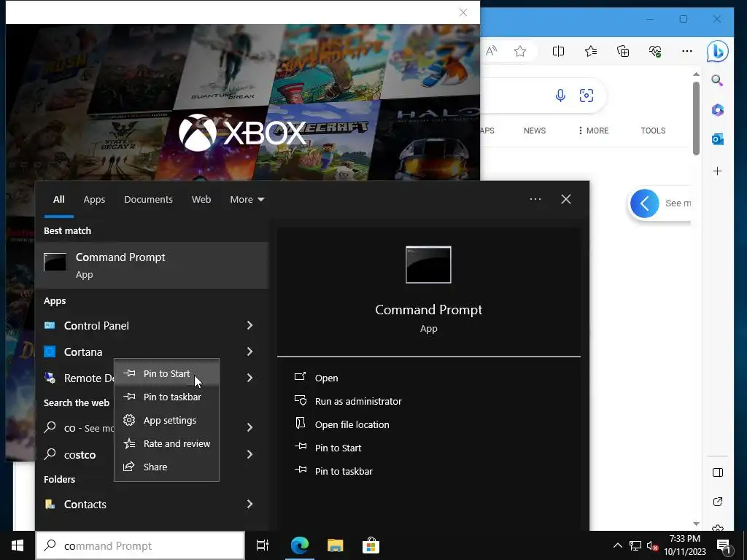Switch to the Documents search tab
747x560 pixels.
pyautogui.click(x=148, y=200)
